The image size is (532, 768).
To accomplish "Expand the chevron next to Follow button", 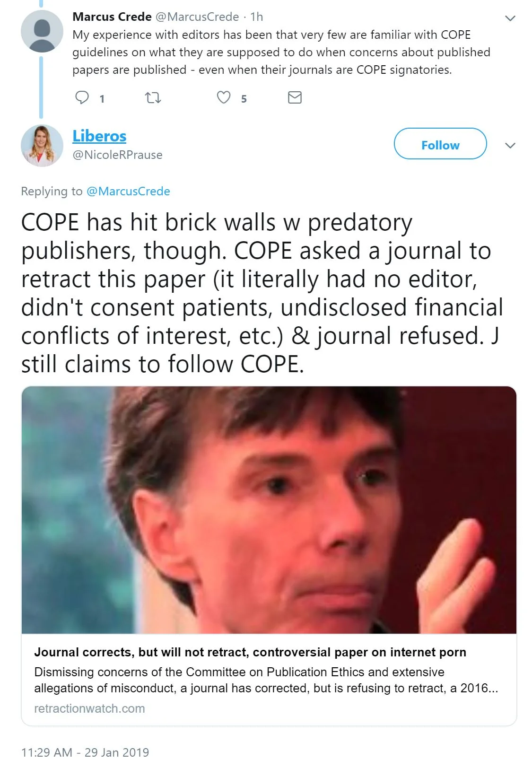I will click(510, 145).
